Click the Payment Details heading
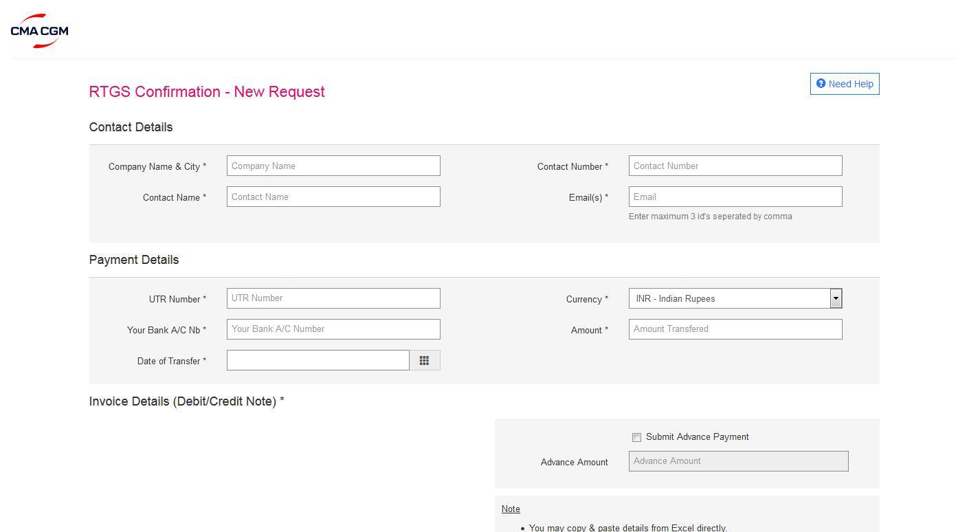The height and width of the screenshot is (532, 980). tap(134, 260)
